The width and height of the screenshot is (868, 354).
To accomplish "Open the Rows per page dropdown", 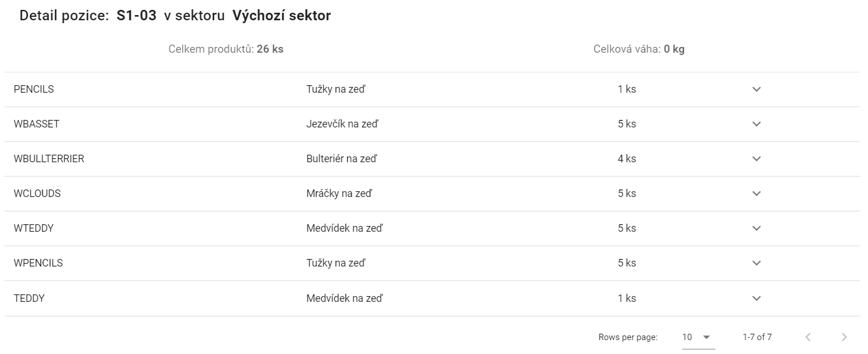I will [x=698, y=337].
